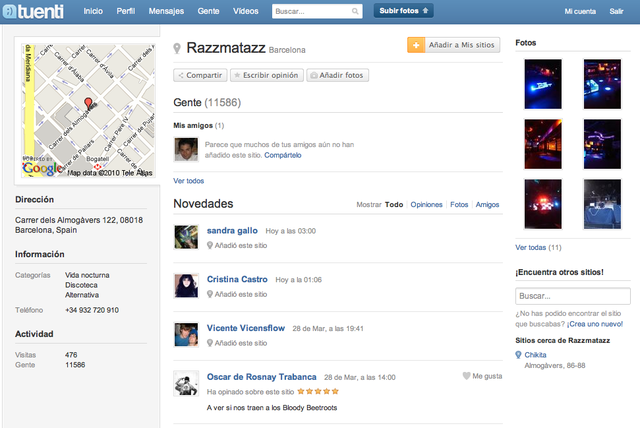The image size is (640, 428).
Task: Click the heart icon next to Me gusta
Action: click(x=466, y=376)
